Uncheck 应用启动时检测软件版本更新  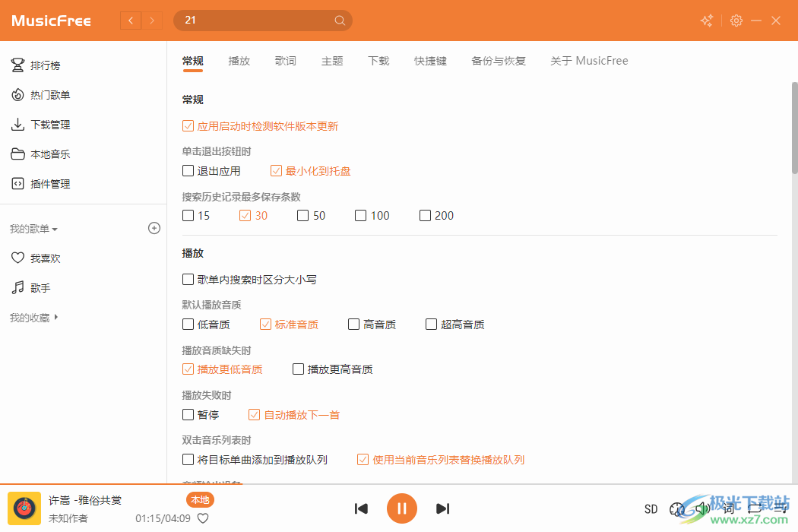tap(260, 125)
